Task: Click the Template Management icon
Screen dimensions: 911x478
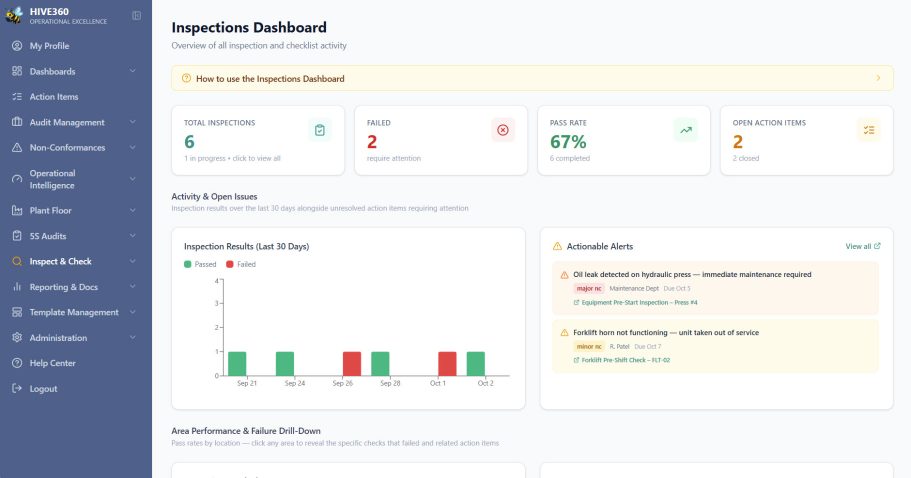Action: 17,312
